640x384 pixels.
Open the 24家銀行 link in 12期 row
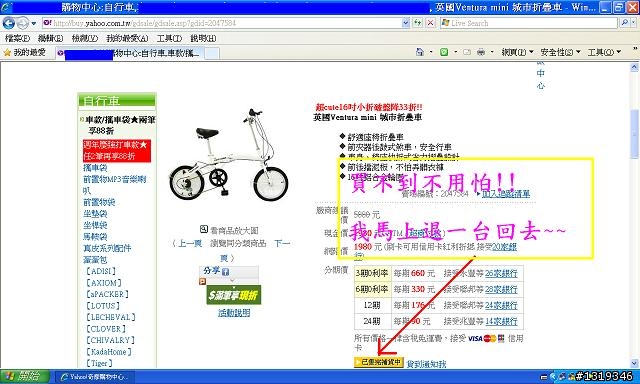pos(501,305)
